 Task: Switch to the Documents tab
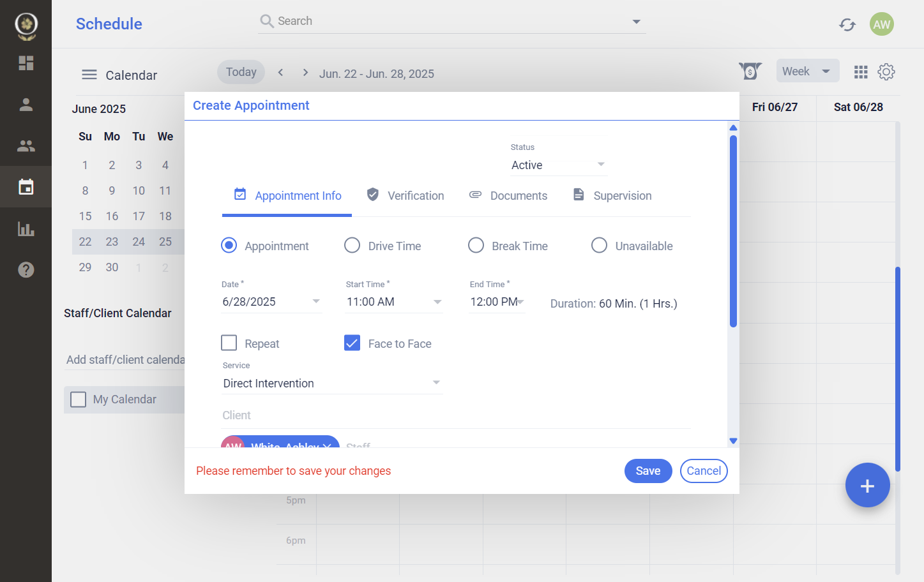click(x=508, y=196)
